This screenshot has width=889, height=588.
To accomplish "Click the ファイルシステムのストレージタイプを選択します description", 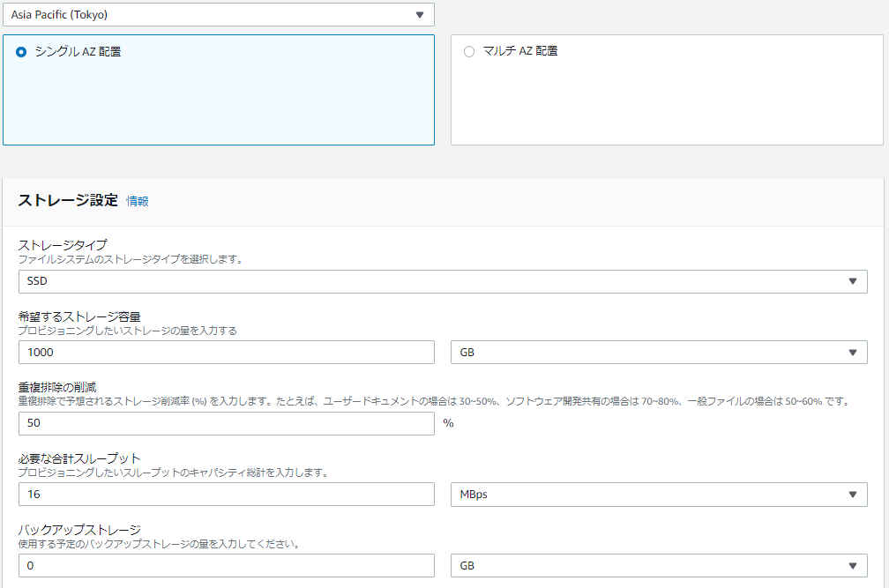I will 131,259.
